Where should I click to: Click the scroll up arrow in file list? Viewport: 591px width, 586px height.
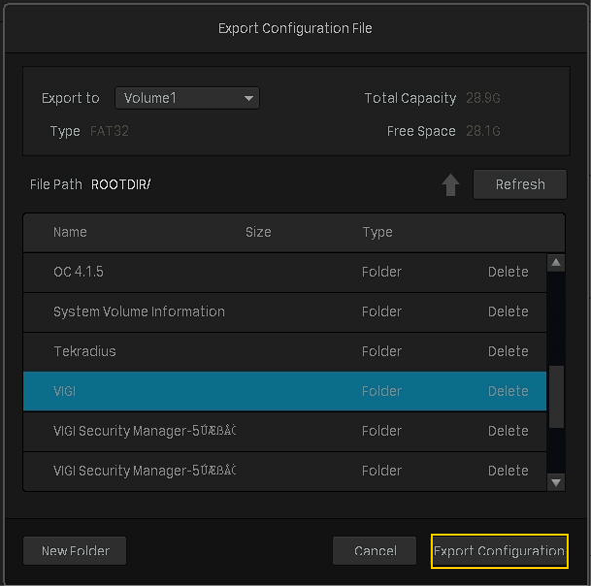tap(556, 263)
